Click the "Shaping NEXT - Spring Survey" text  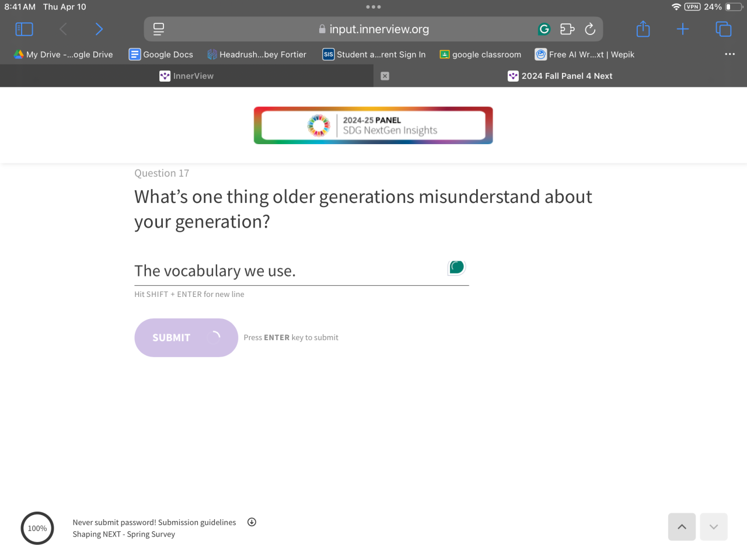pyautogui.click(x=124, y=534)
